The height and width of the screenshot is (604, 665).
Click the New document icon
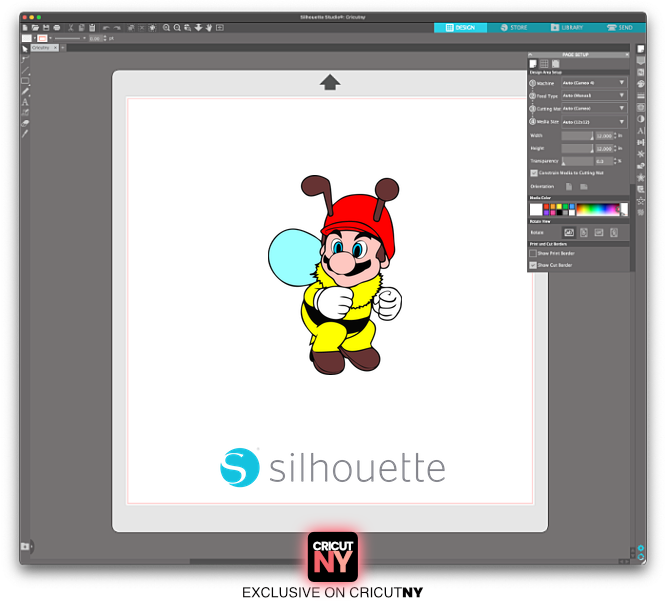(25, 28)
